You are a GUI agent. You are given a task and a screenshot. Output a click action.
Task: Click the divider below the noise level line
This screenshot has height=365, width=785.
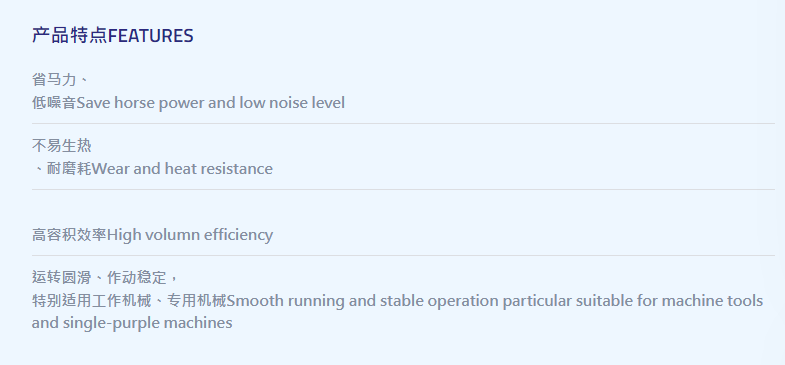(x=403, y=123)
